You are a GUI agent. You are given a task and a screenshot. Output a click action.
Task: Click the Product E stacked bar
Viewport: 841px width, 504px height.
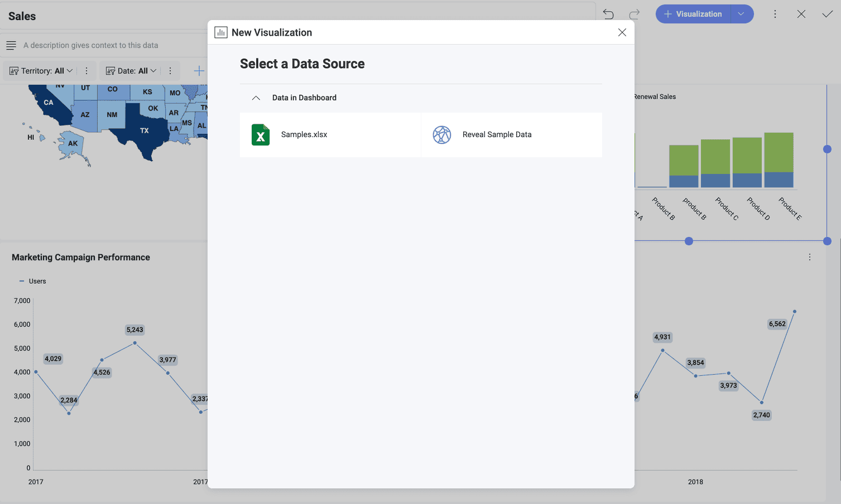point(779,160)
